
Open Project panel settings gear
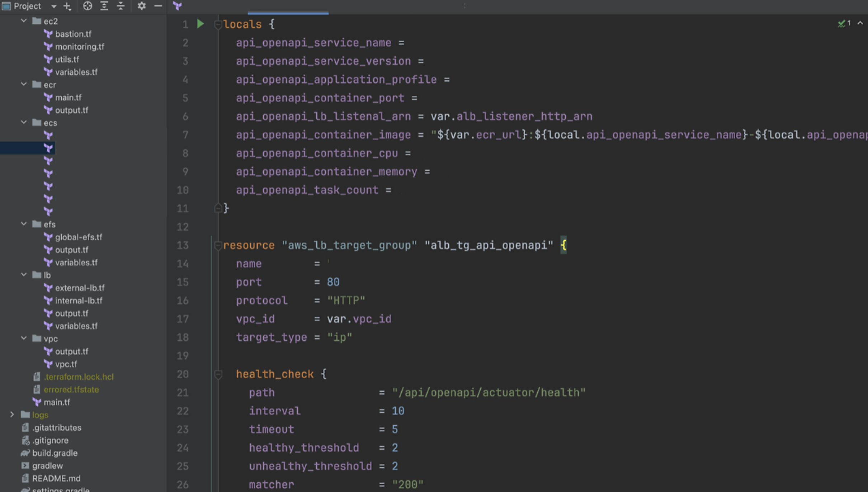141,6
